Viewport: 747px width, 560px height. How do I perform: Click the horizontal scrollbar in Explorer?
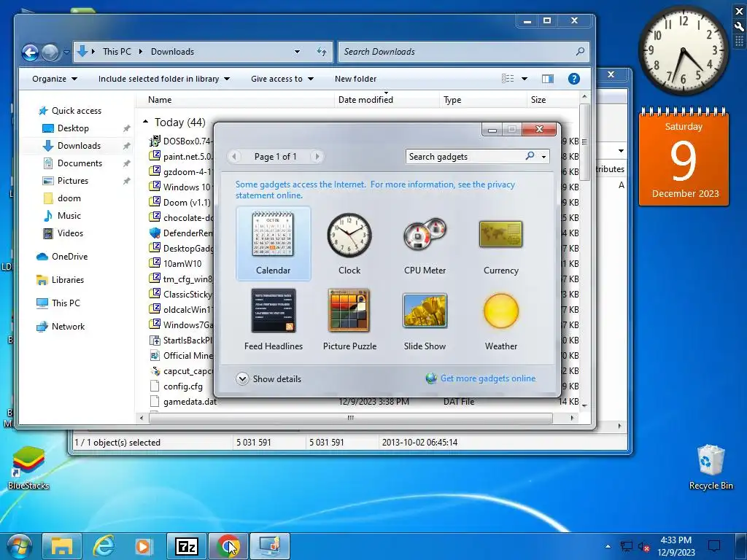pyautogui.click(x=351, y=418)
